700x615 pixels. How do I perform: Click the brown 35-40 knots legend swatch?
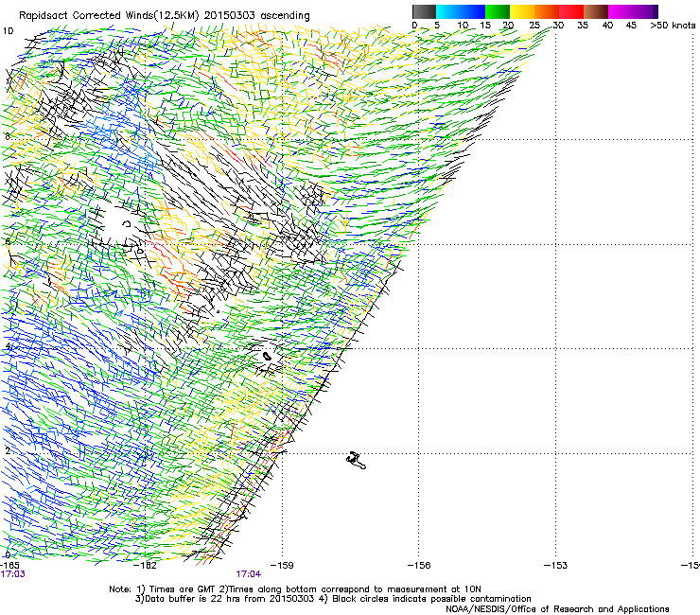pos(596,11)
